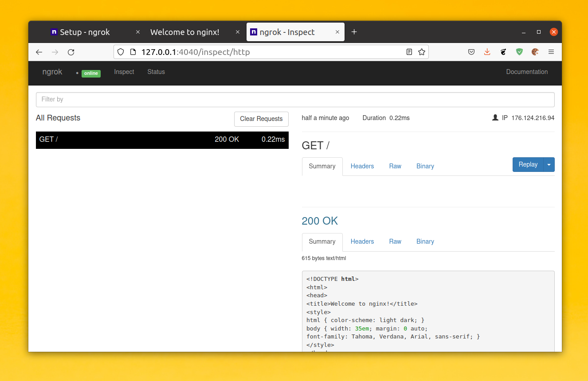
Task: Reload the page with the refresh icon
Action: 71,52
